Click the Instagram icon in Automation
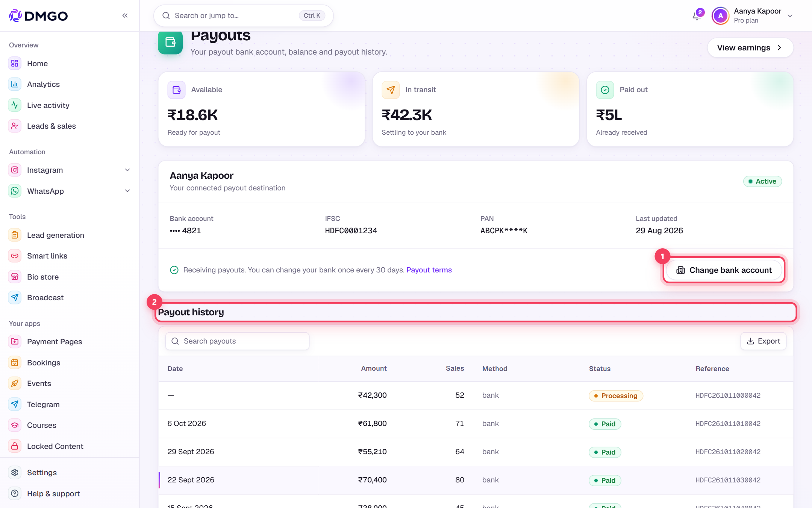The width and height of the screenshot is (812, 508). click(x=15, y=170)
